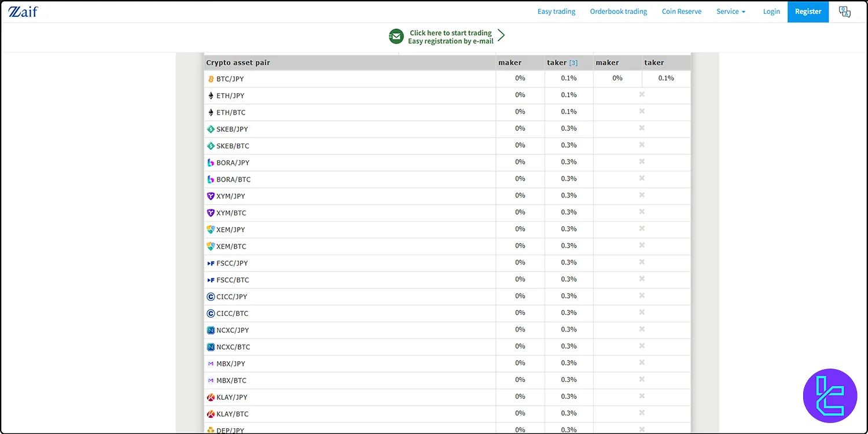Viewport: 868px width, 434px height.
Task: Click the CICC icon for CICC/JPY
Action: (x=211, y=297)
